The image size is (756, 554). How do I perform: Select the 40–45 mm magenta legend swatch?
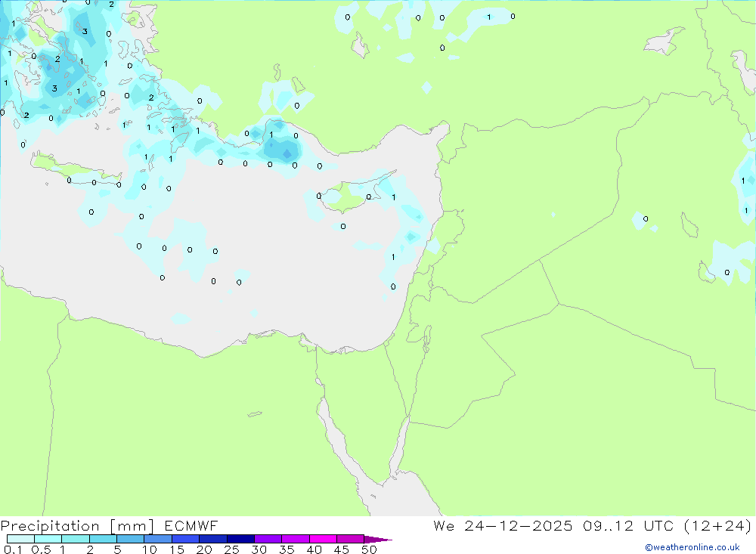(323, 539)
